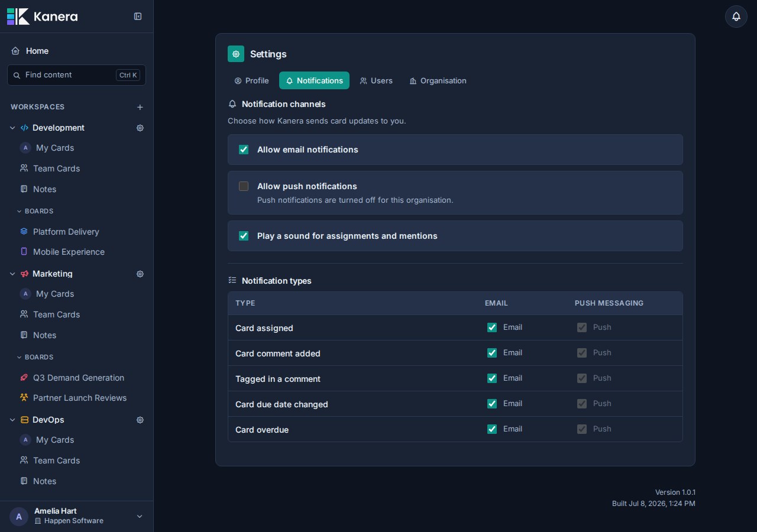The image size is (757, 532).
Task: Click the Team Cards icon under Marketing
Action: (x=24, y=314)
